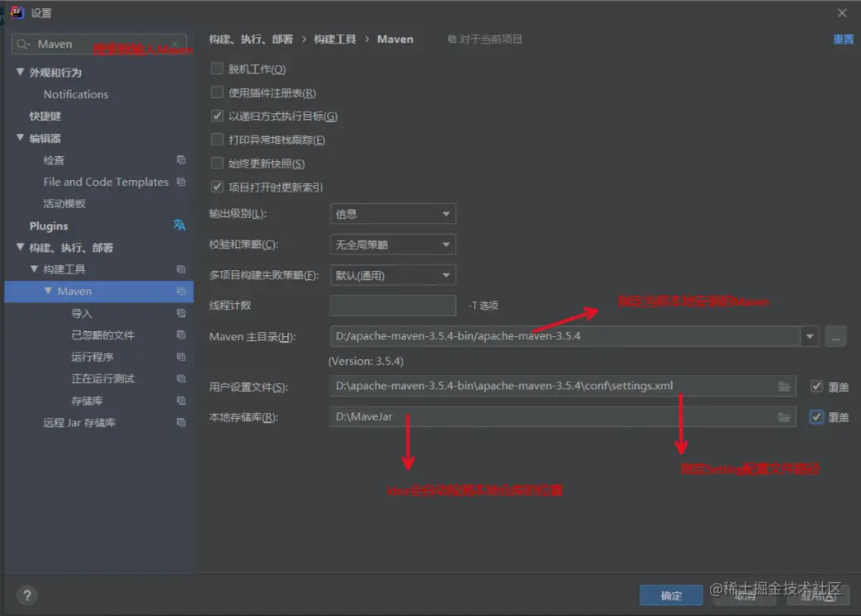861x616 pixels.
Task: Browse folder icon for 本地存储库
Action: coord(784,417)
